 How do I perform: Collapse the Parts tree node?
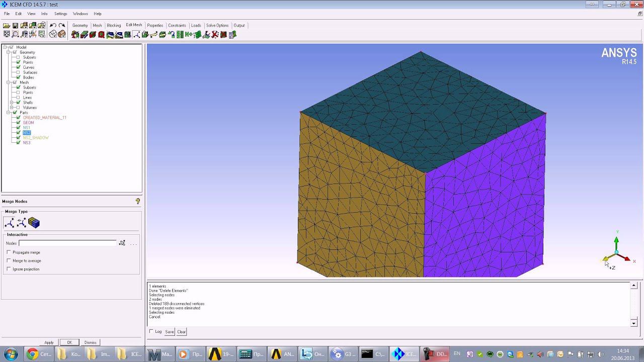pyautogui.click(x=8, y=113)
